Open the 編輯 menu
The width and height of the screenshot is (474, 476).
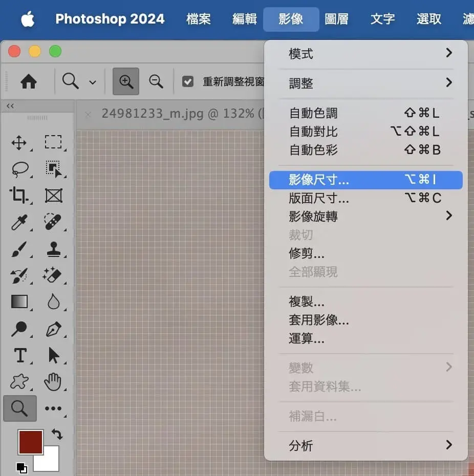tap(245, 19)
